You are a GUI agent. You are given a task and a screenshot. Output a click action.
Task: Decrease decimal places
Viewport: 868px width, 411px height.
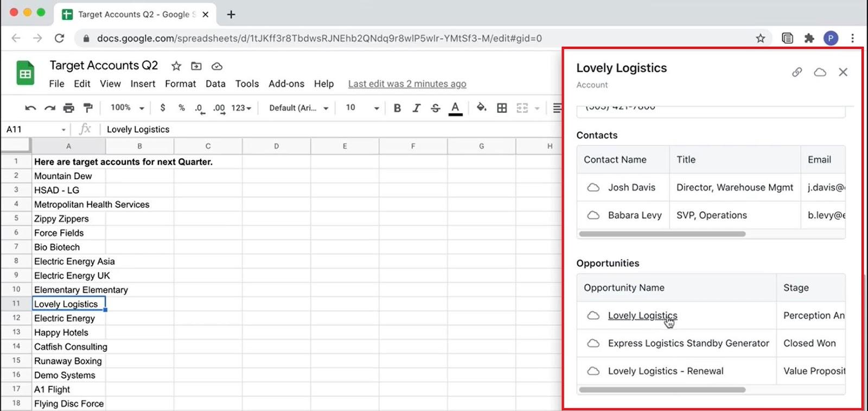pos(200,108)
